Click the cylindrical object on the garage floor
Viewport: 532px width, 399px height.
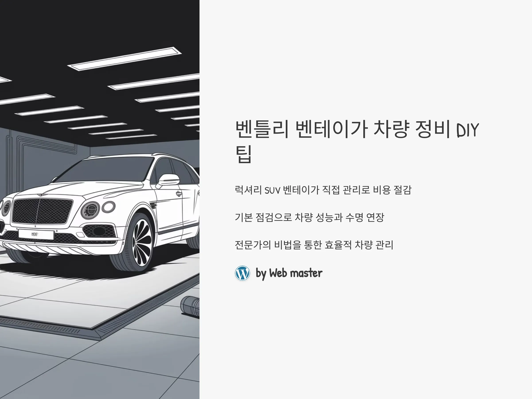(x=190, y=307)
